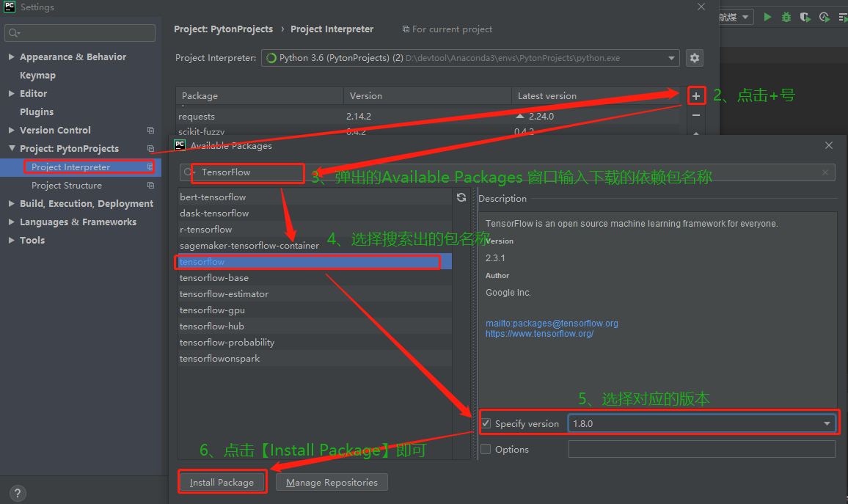Open the Keymap settings page
Image resolution: width=848 pixels, height=504 pixels.
point(38,75)
